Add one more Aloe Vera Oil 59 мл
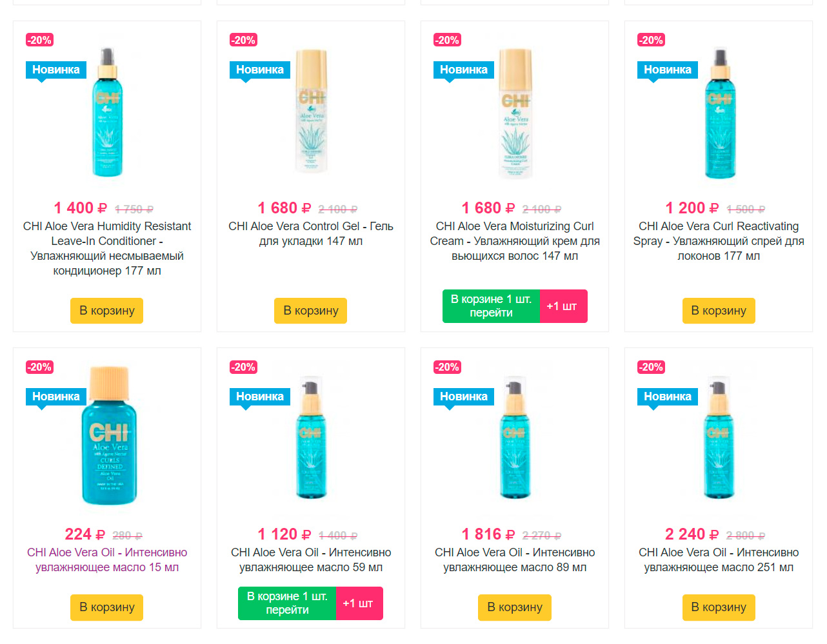This screenshot has width=827, height=644. click(x=359, y=603)
